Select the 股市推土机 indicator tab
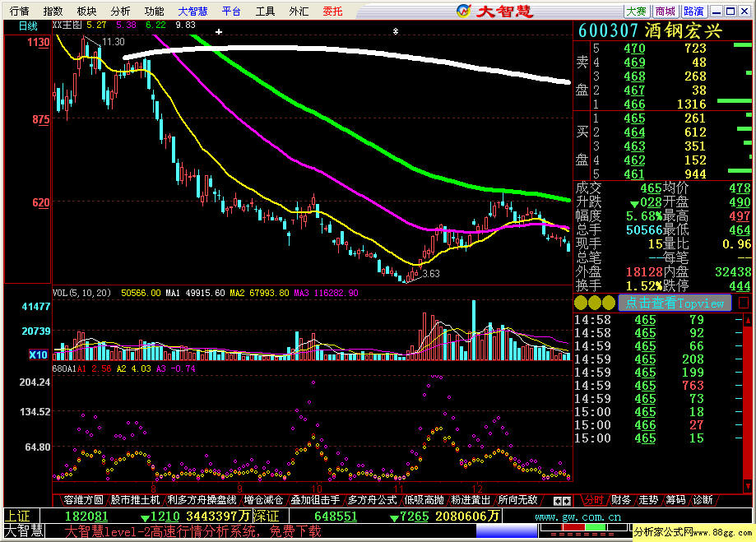The width and height of the screenshot is (756, 542). 135,500
